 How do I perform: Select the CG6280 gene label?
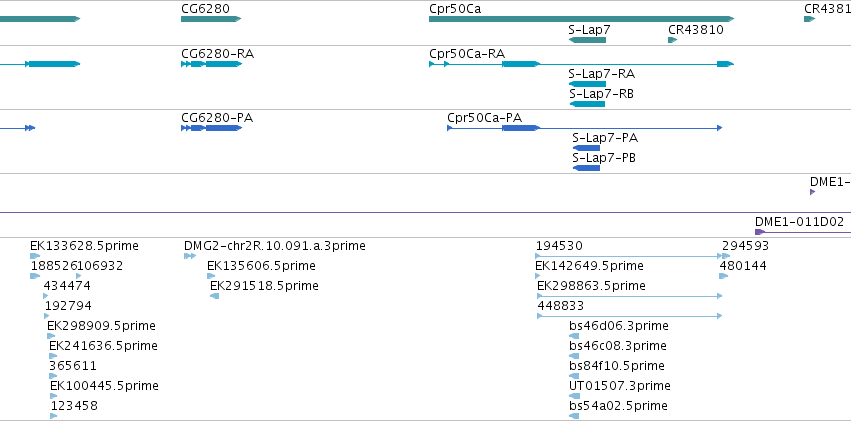tap(205, 9)
